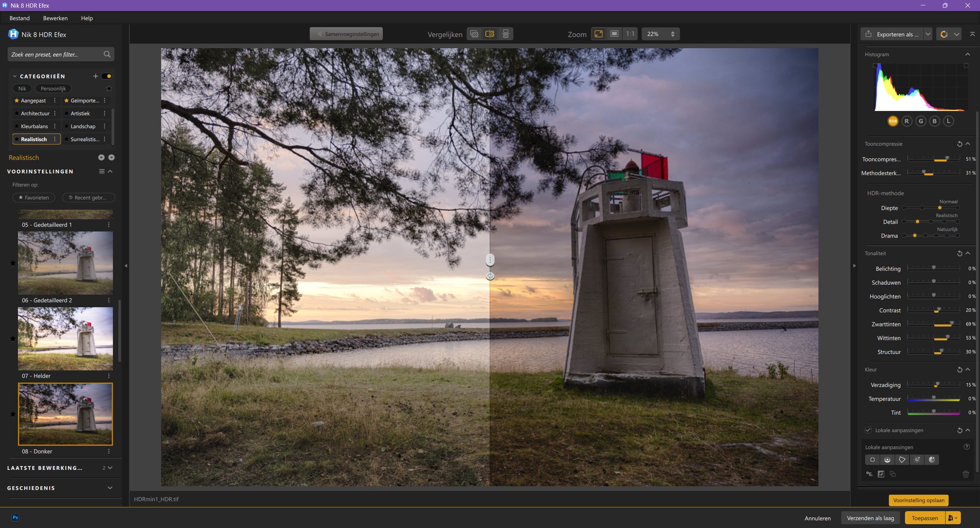Add a new category with plus icon
The height and width of the screenshot is (528, 980).
96,76
